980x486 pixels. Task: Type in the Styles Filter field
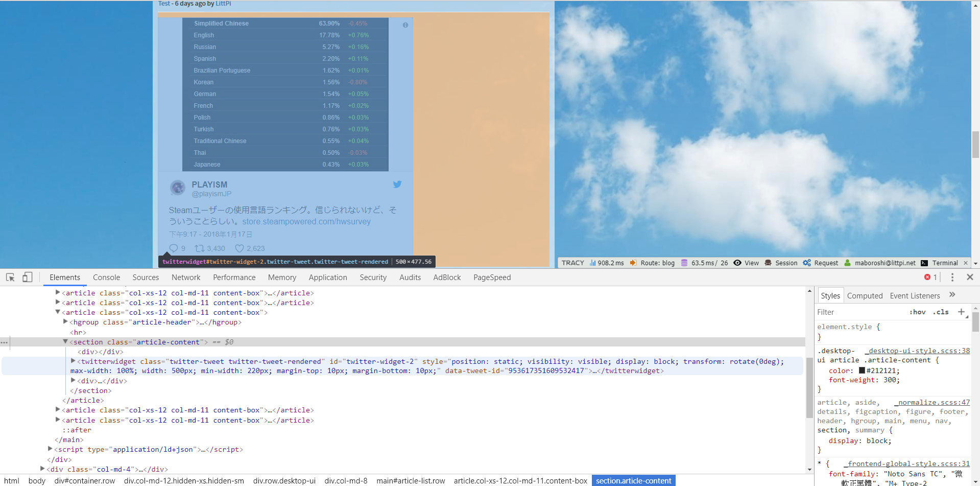coord(861,312)
